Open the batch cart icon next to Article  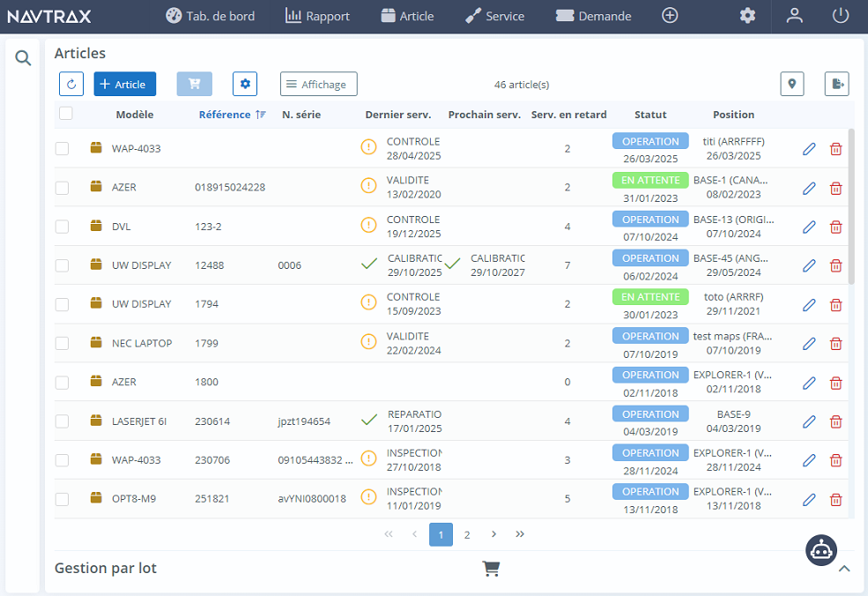click(x=194, y=84)
